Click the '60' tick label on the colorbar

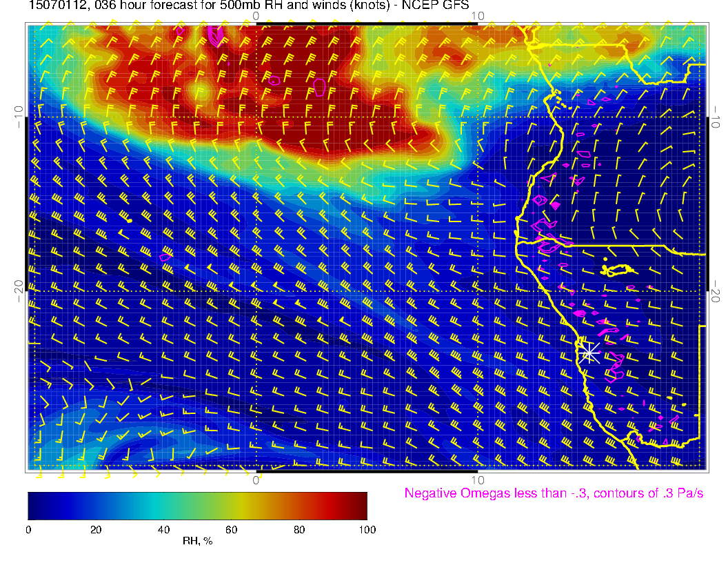[x=231, y=530]
